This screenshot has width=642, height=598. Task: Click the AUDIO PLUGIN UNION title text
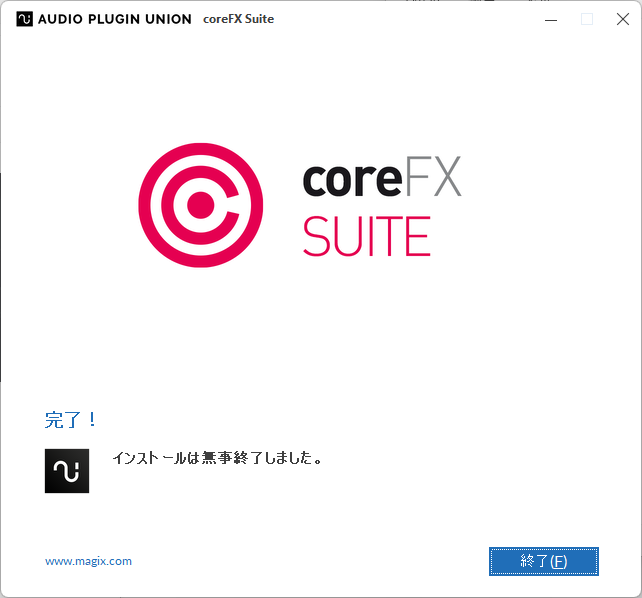[114, 19]
